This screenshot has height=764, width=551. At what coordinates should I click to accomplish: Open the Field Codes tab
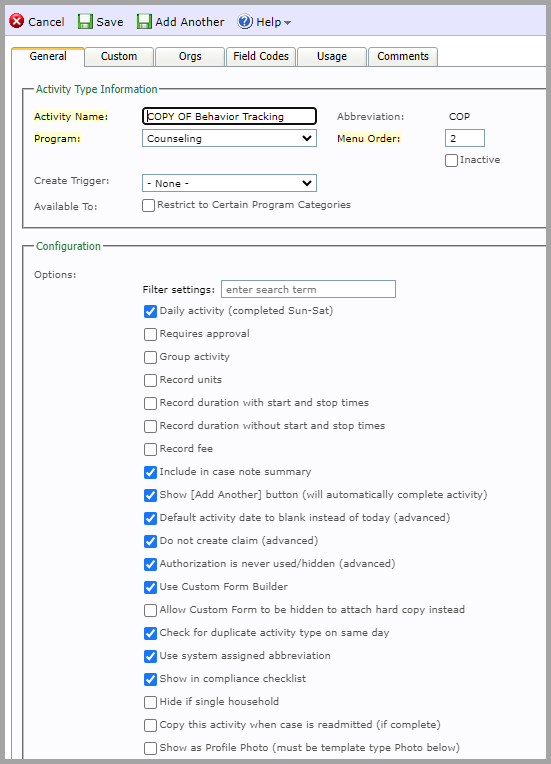pyautogui.click(x=261, y=57)
